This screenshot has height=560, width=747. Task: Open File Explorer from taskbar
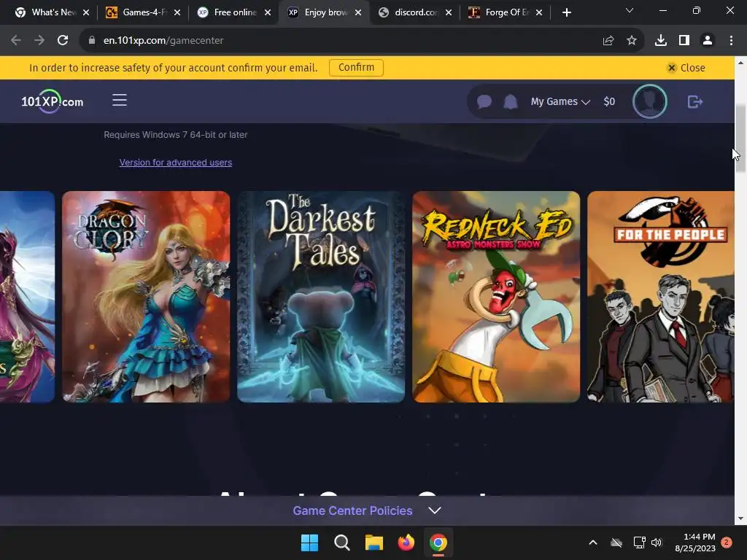[374, 542]
